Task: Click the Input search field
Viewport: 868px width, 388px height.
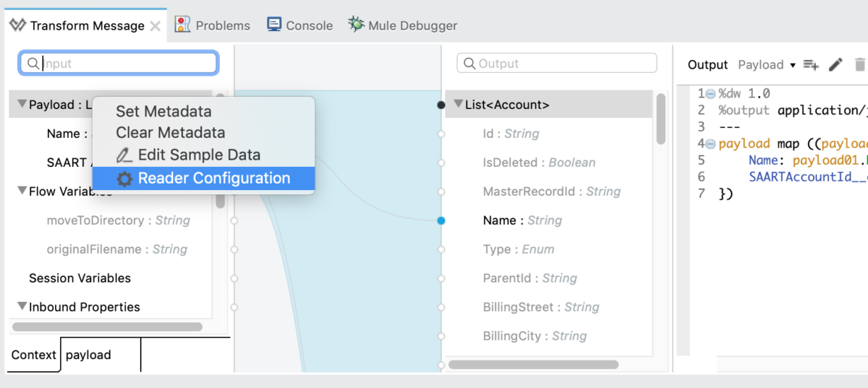Action: (x=118, y=63)
